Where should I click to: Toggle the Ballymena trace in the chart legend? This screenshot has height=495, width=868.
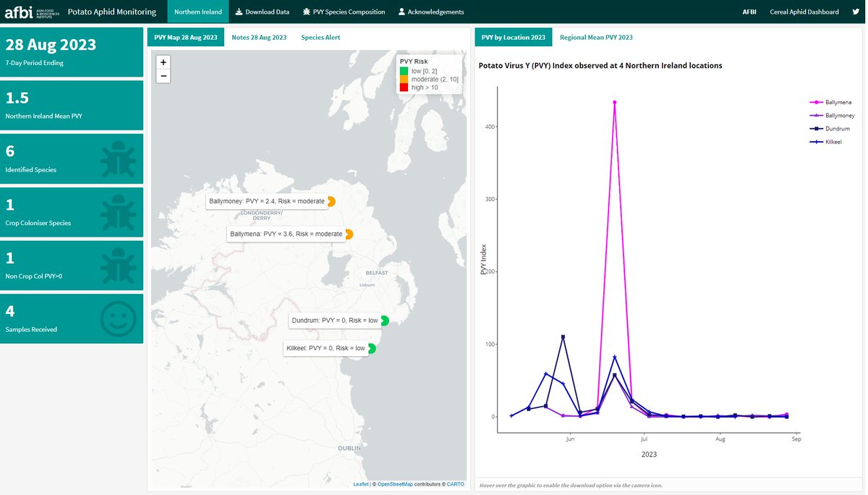point(838,102)
